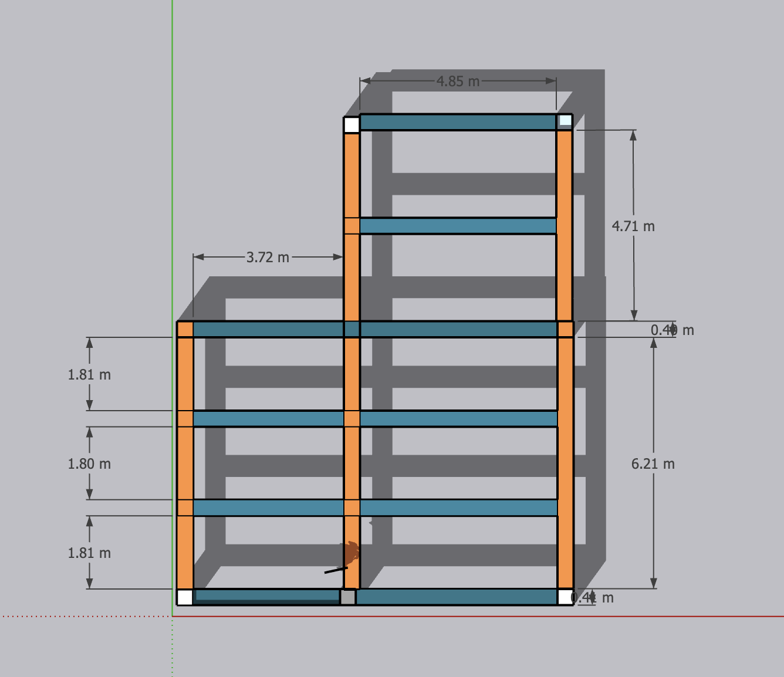The height and width of the screenshot is (677, 784).
Task: Select the 0.41 m dimension at bottom right
Action: pos(592,597)
